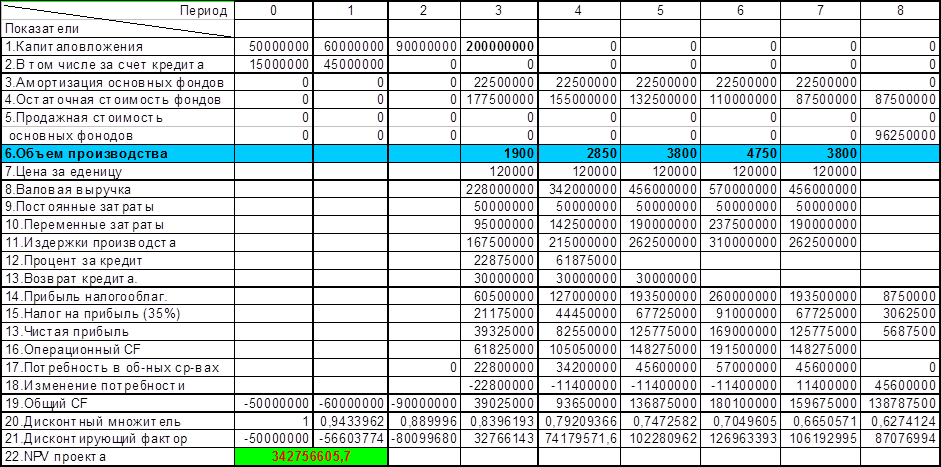Click the credit interest value 61875000
This screenshot has width=941, height=467.
pyautogui.click(x=579, y=260)
